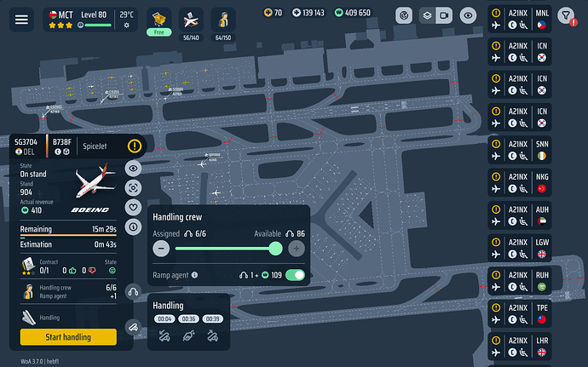Click the gold coin balance 70
588x367 pixels.
click(x=273, y=13)
